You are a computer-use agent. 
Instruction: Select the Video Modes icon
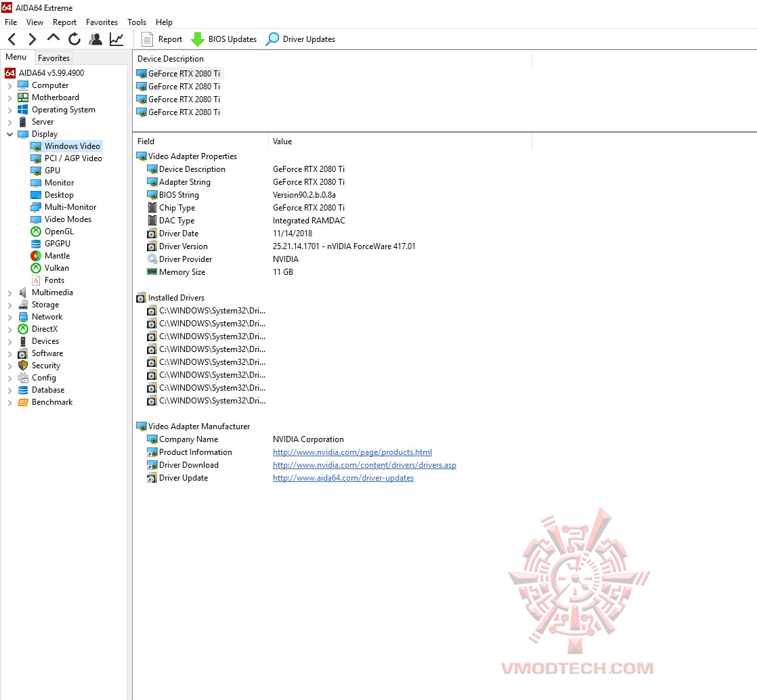pos(36,219)
